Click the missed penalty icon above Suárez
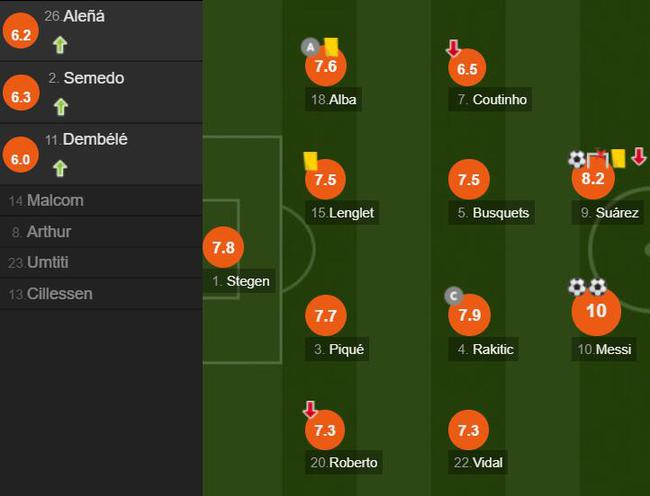 (597, 158)
